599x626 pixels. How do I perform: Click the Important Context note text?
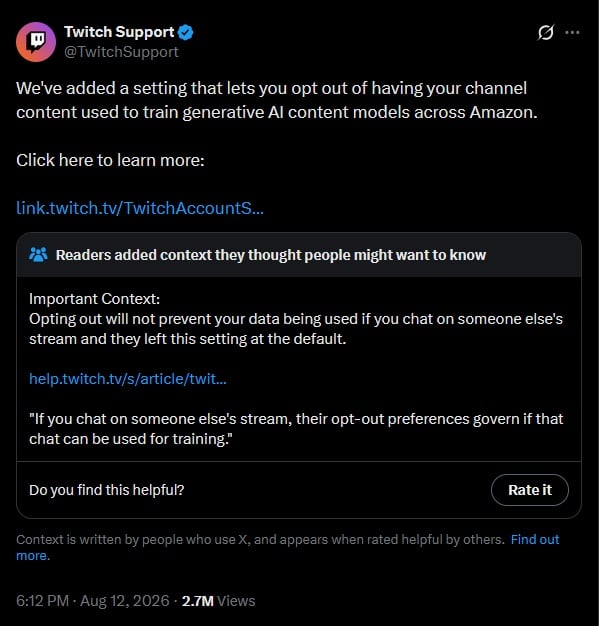click(x=296, y=319)
